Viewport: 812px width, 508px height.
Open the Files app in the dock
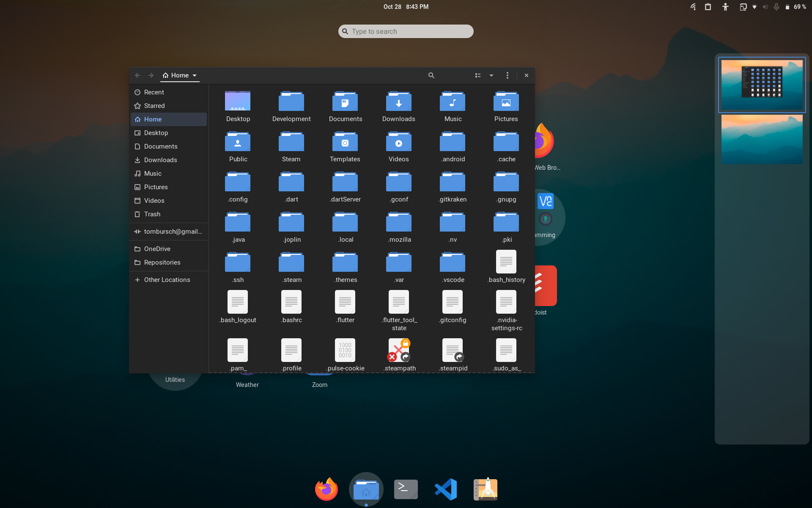366,489
